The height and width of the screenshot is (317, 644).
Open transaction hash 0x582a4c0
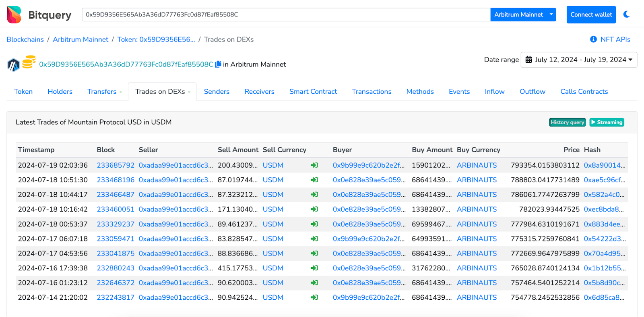click(604, 195)
